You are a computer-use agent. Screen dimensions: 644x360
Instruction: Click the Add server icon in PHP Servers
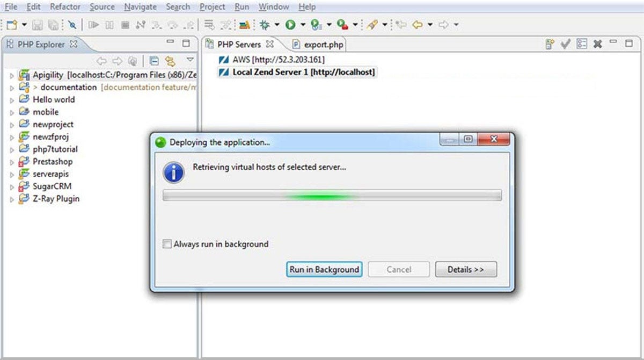coord(550,44)
